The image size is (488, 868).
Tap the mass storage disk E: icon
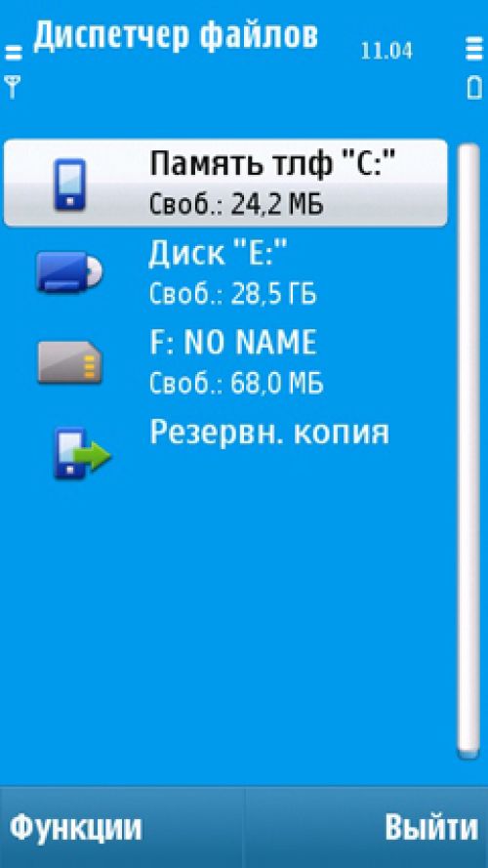click(69, 271)
